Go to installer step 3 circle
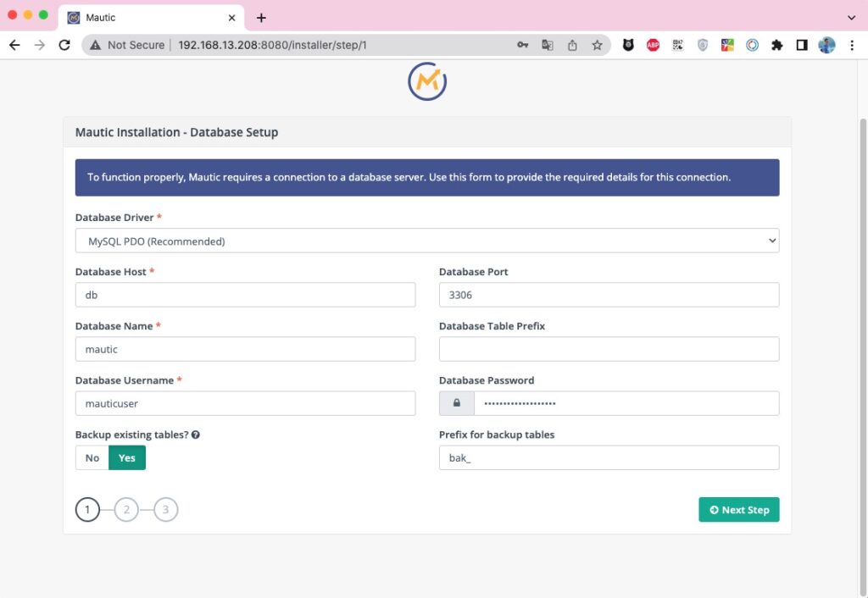 coord(165,510)
